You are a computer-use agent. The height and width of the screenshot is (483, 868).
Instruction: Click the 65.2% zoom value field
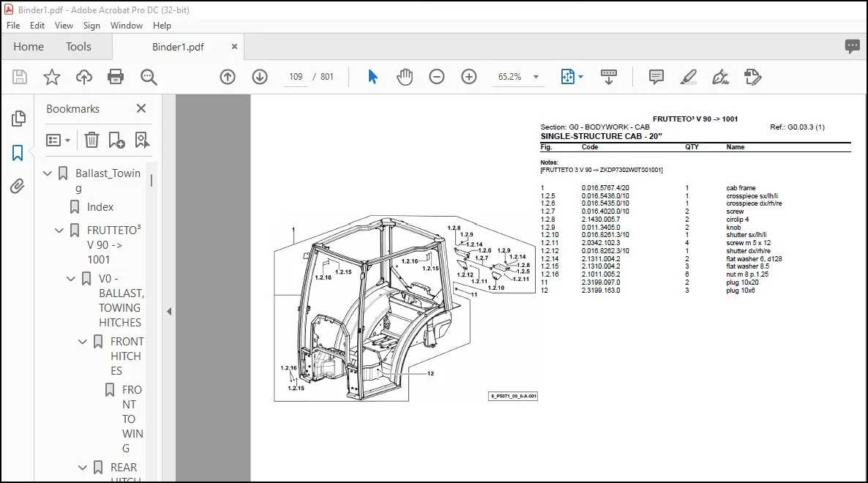click(x=510, y=77)
